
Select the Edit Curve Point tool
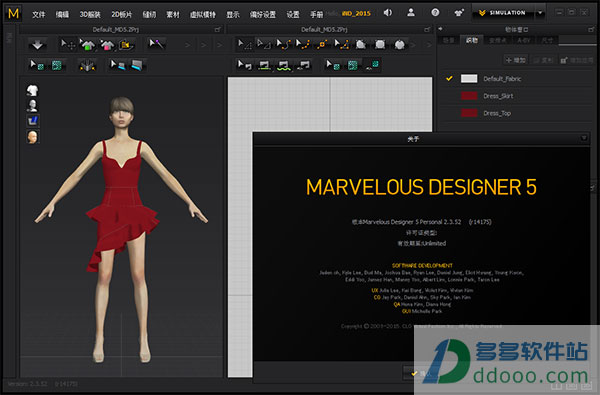(x=303, y=45)
